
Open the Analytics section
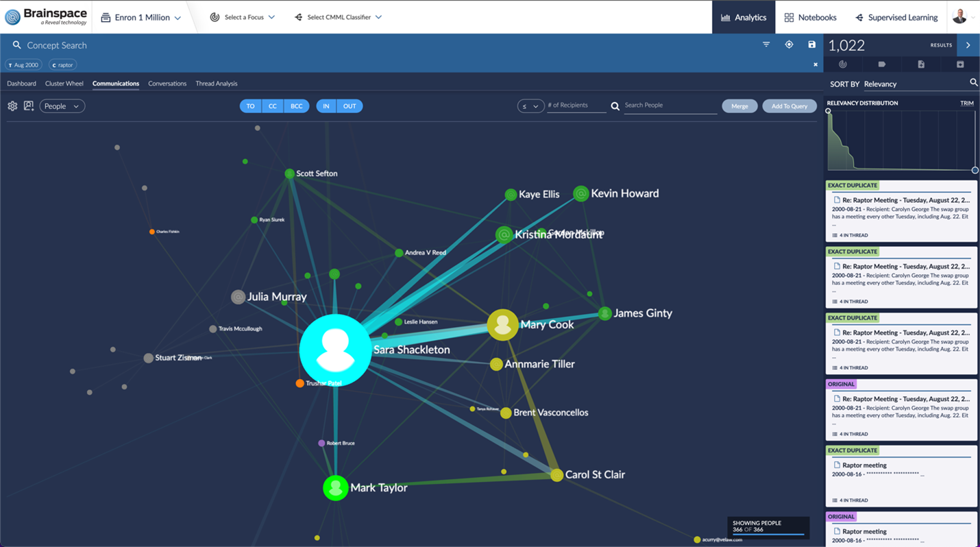(744, 17)
